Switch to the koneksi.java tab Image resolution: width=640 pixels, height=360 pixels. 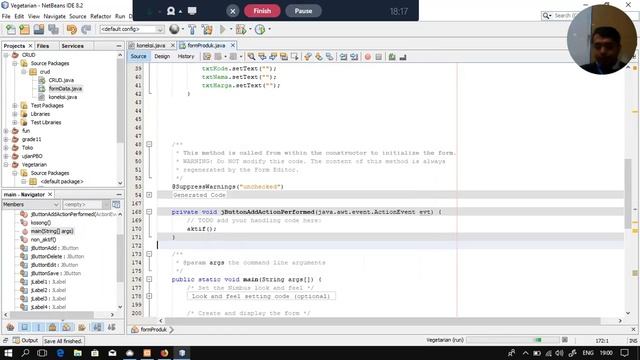[151, 45]
